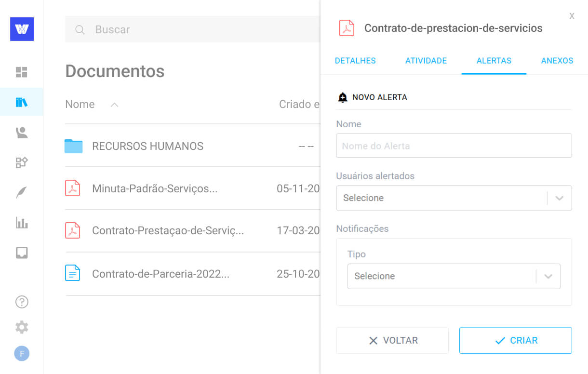Click the VOLTAR button

click(392, 340)
